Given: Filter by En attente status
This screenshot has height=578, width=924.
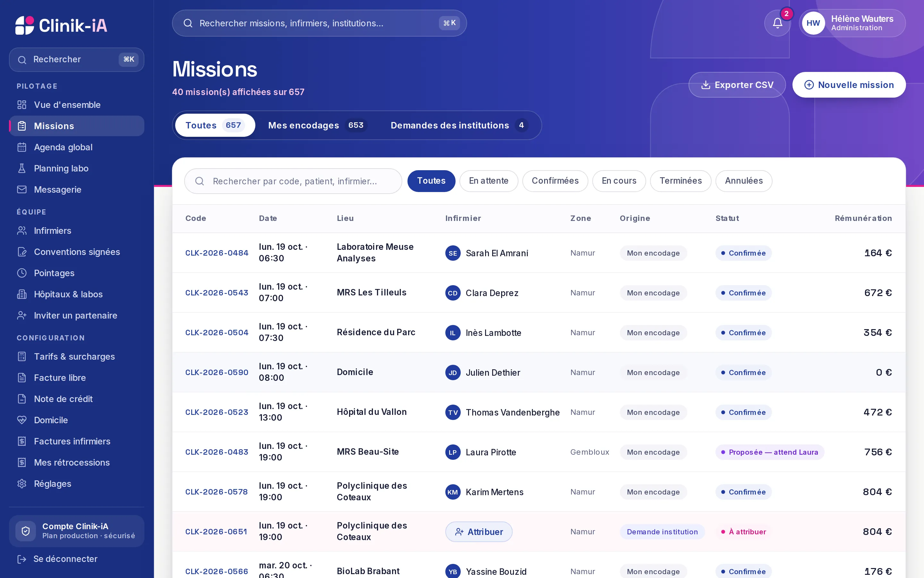Looking at the screenshot, I should [x=489, y=181].
